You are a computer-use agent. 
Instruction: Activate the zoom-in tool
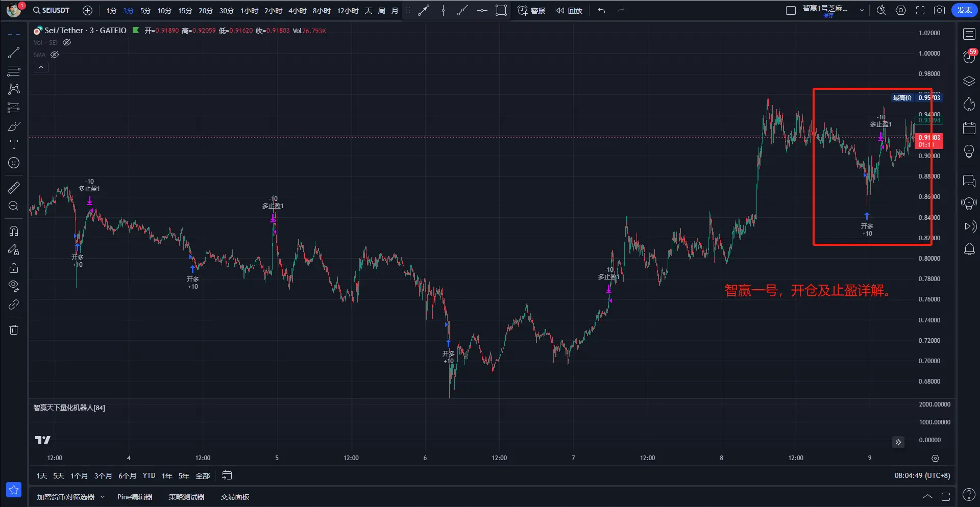tap(14, 206)
